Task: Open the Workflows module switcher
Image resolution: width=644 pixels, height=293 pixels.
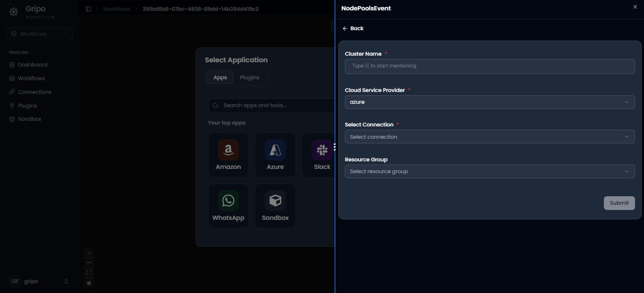Action: 40,34
